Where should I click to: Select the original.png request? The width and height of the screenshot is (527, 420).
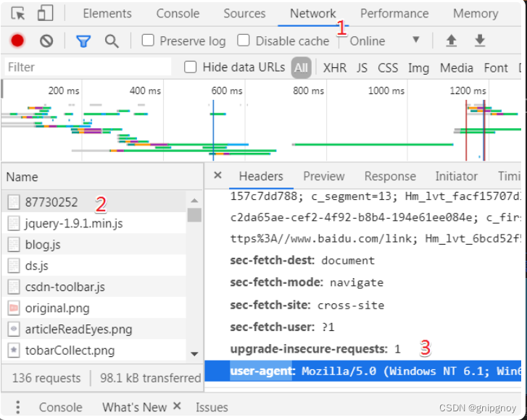(94, 308)
